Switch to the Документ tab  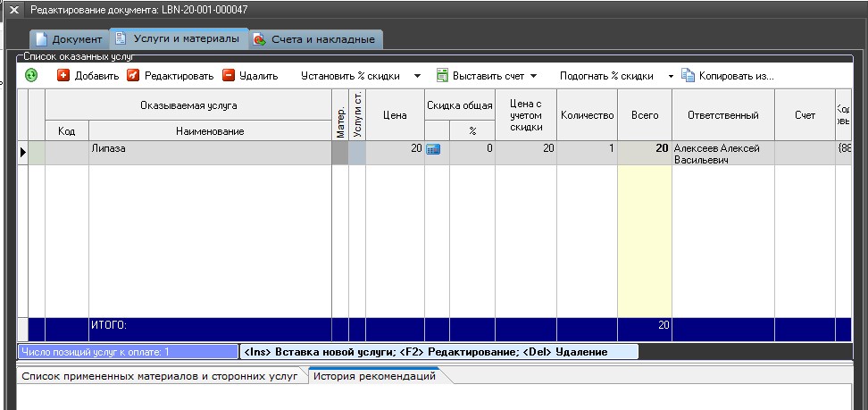69,39
